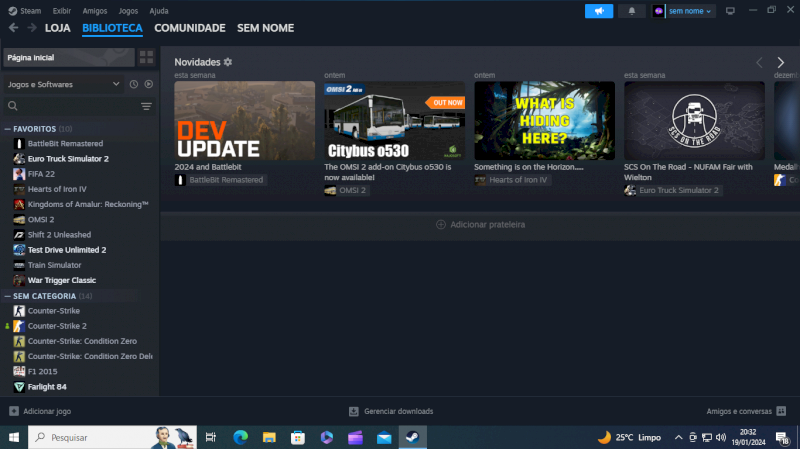The height and width of the screenshot is (449, 800).
Task: Select Hearts of Iron IV game
Action: 57,189
